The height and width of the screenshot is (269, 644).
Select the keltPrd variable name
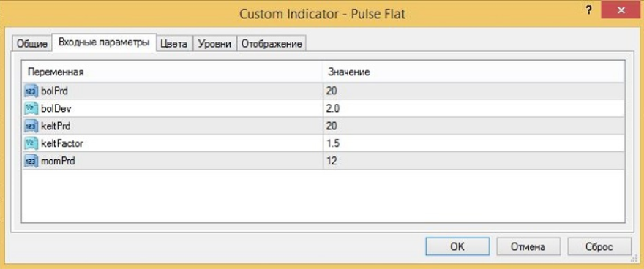[56, 126]
